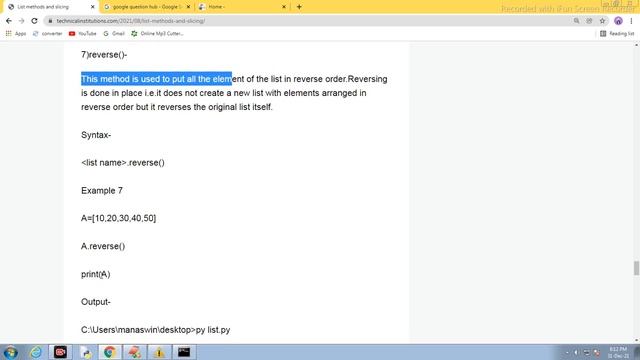The image size is (640, 360).
Task: Switch to Chrome in the taskbar
Action: pyautogui.click(x=109, y=352)
